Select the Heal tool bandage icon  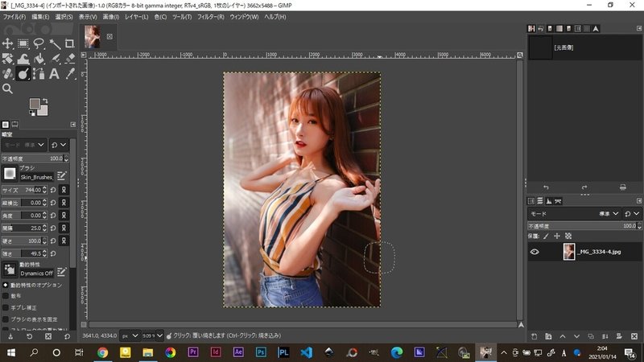pos(7,74)
